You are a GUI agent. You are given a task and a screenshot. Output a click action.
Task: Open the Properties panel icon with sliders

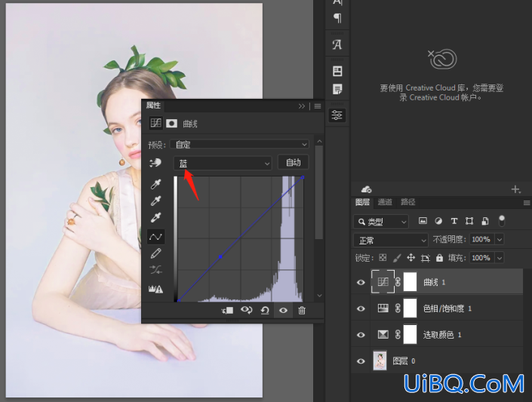[x=337, y=115]
